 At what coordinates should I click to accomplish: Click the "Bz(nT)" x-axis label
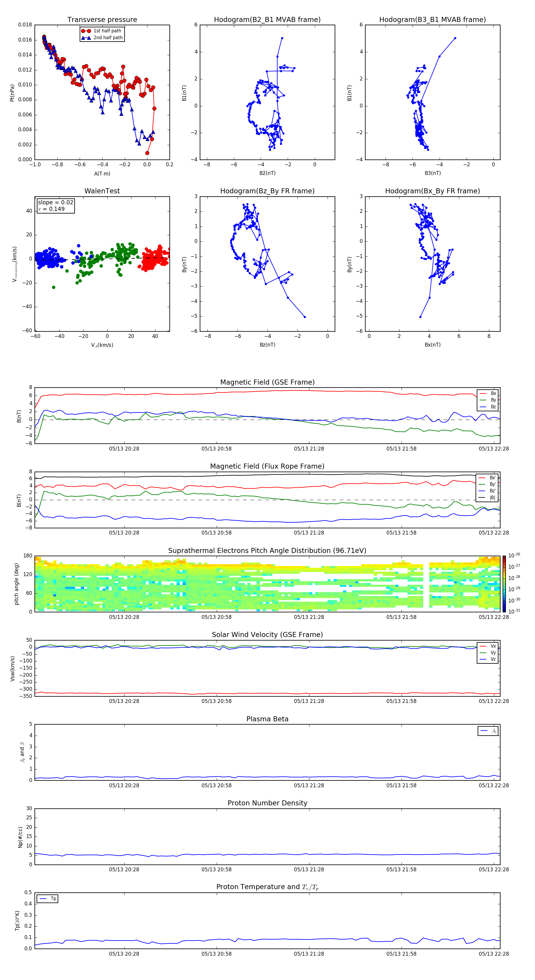pyautogui.click(x=267, y=345)
